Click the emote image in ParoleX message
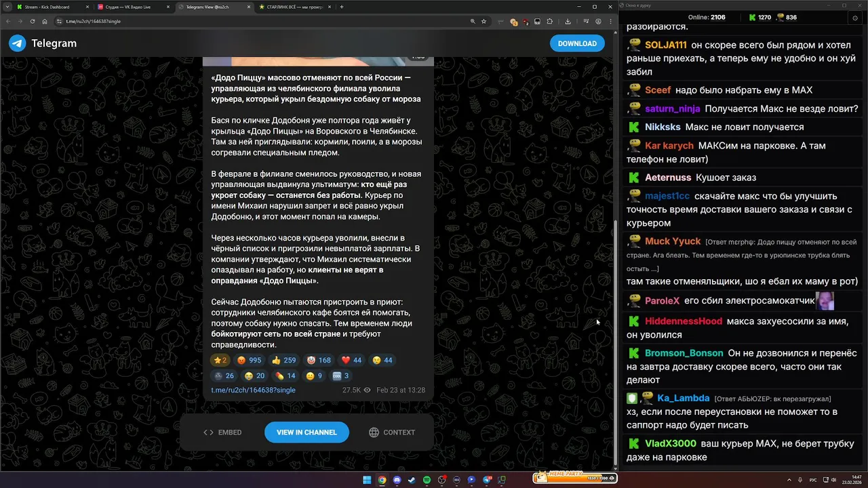 click(825, 300)
